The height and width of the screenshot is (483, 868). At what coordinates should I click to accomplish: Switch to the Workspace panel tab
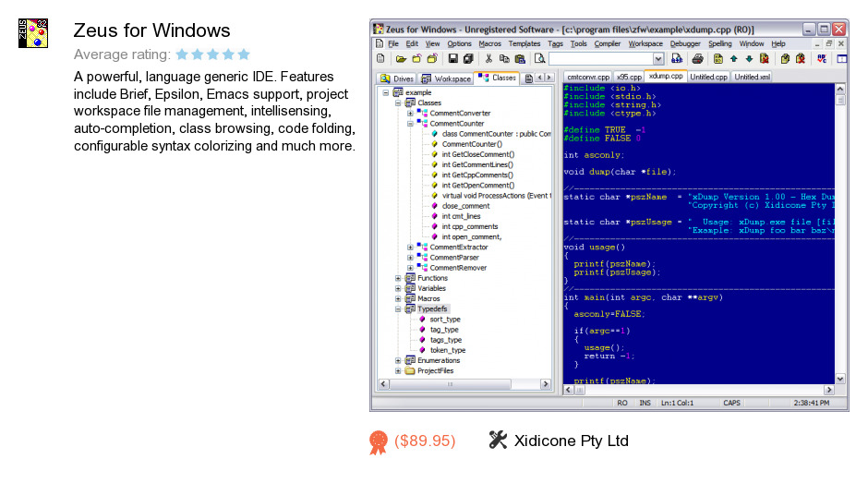446,78
